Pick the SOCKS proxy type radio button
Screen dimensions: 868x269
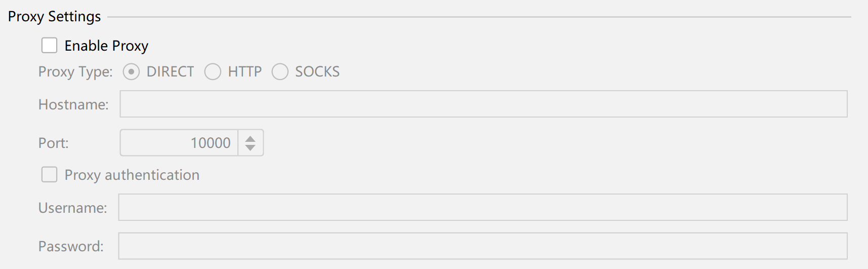click(280, 72)
